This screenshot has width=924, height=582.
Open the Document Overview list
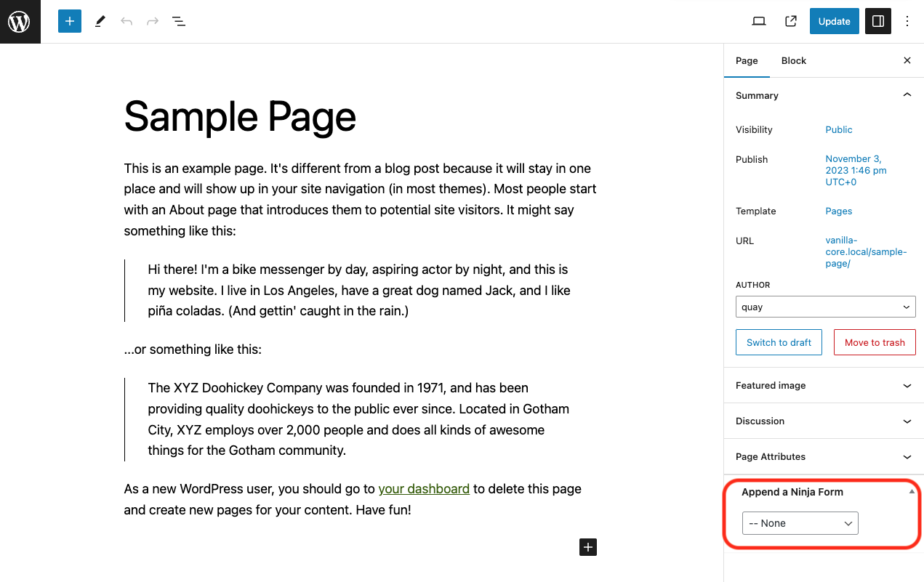click(178, 21)
